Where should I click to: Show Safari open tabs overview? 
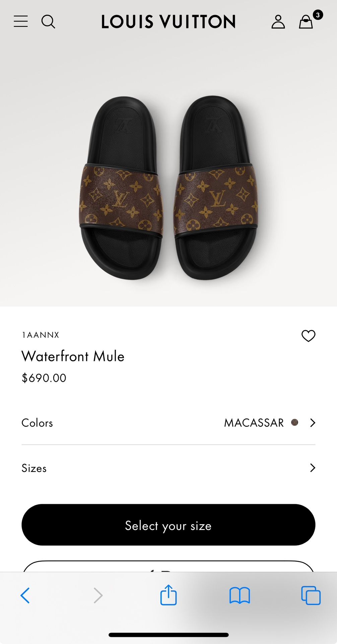pyautogui.click(x=311, y=595)
